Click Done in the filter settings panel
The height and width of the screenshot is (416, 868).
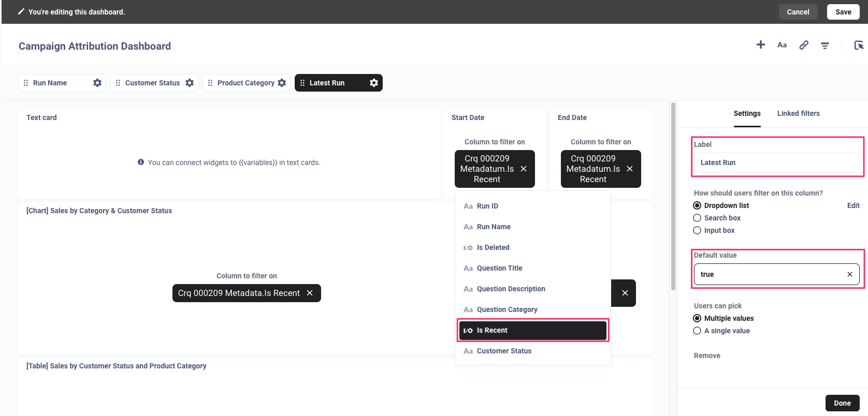pos(842,403)
